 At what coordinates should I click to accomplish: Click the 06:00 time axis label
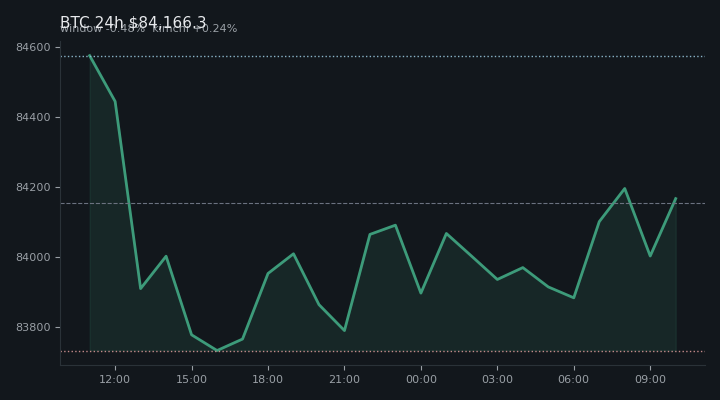574,379
